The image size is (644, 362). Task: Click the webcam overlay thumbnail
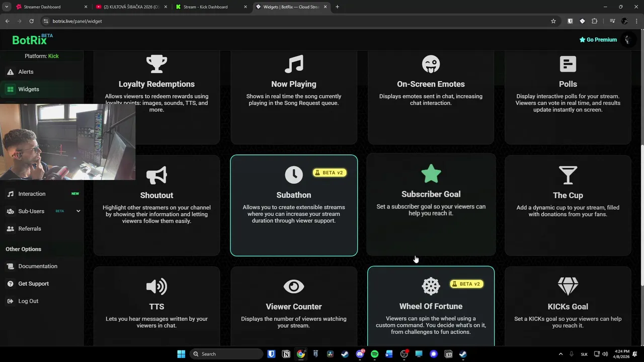[67, 142]
